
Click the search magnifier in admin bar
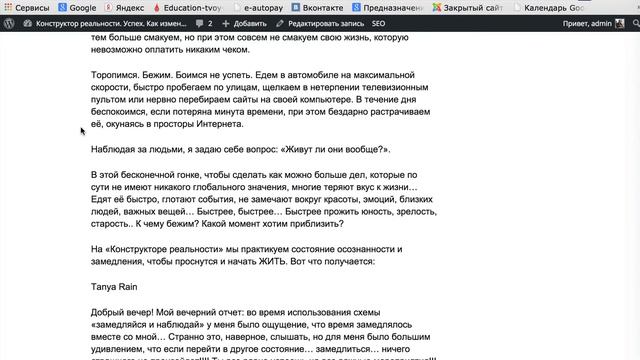coord(636,24)
